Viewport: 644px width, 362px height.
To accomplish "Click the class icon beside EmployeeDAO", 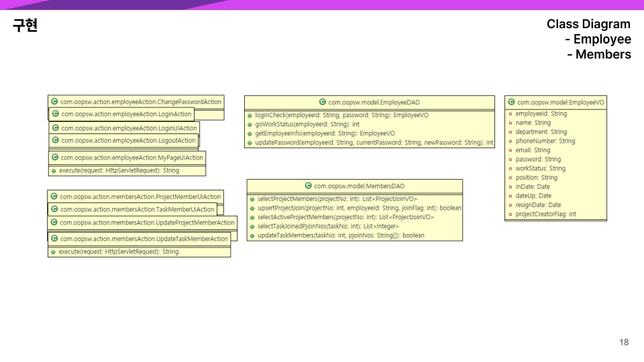I will pos(323,102).
